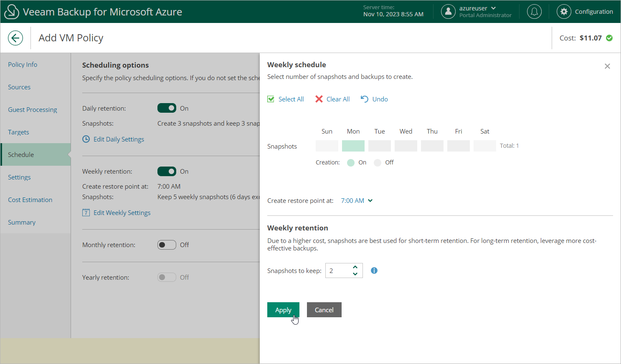This screenshot has width=621, height=364.
Task: Open the 7:00 AM restore point dropdown
Action: coord(357,201)
